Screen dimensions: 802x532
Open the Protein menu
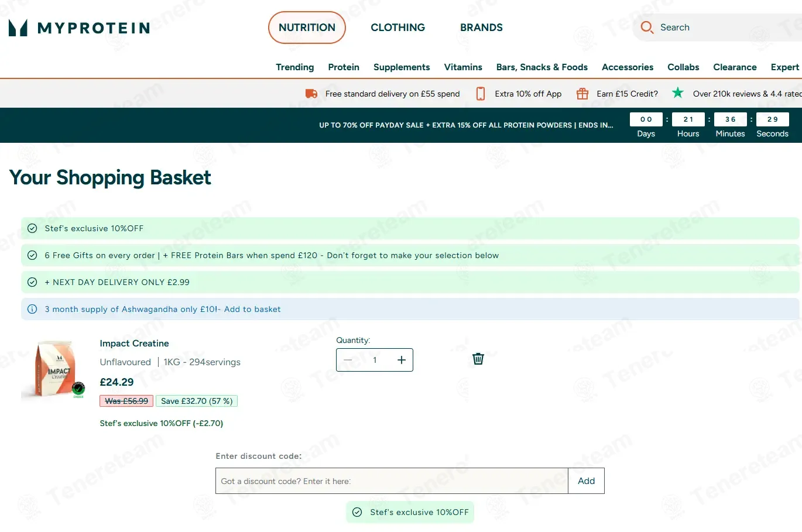[x=344, y=67]
